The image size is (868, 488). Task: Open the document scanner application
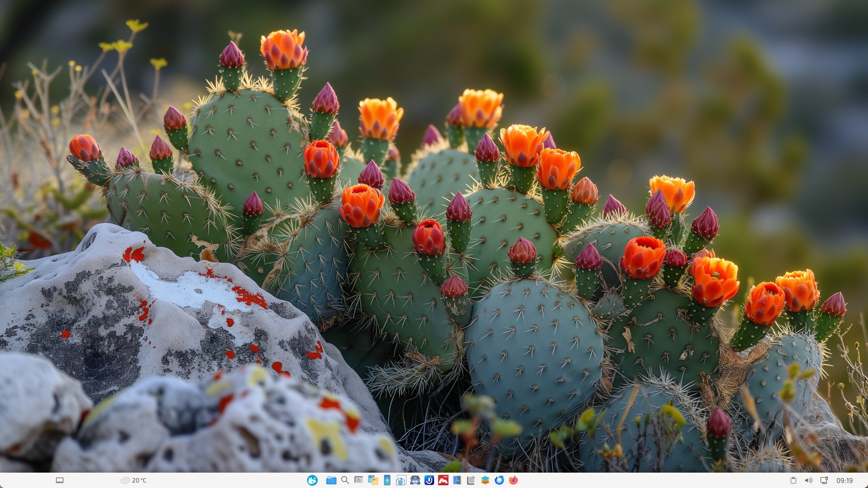(x=415, y=480)
